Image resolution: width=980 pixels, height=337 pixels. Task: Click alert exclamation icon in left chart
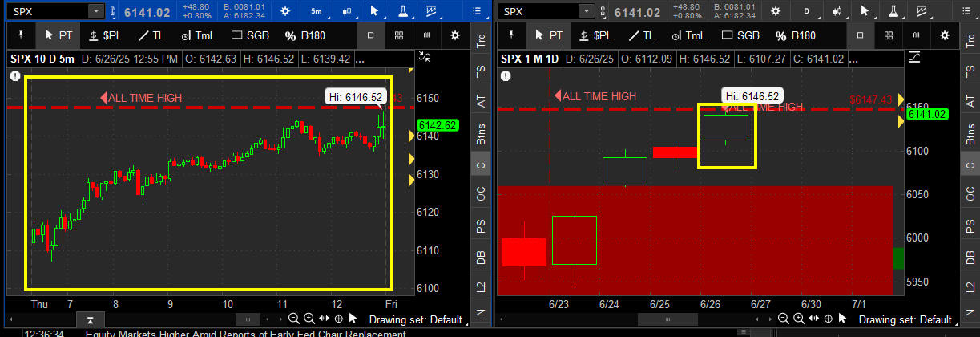14,75
